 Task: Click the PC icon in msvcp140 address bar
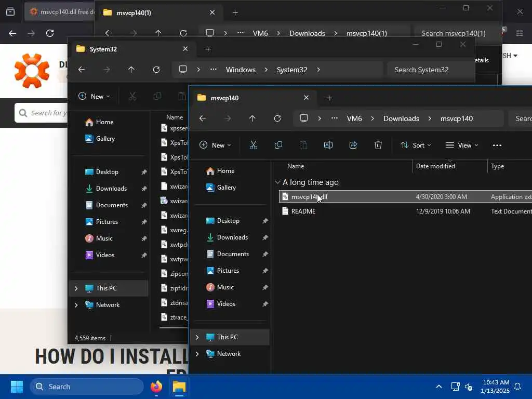click(x=303, y=118)
